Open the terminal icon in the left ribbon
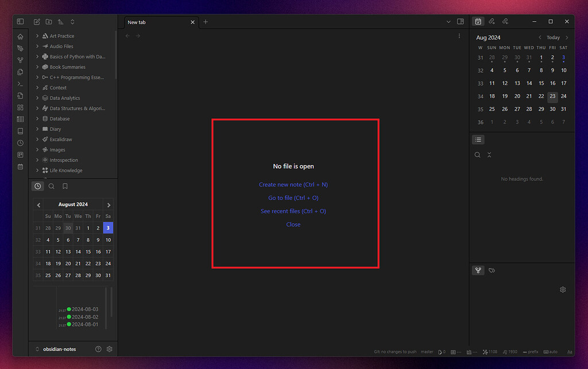The image size is (588, 369). (20, 84)
